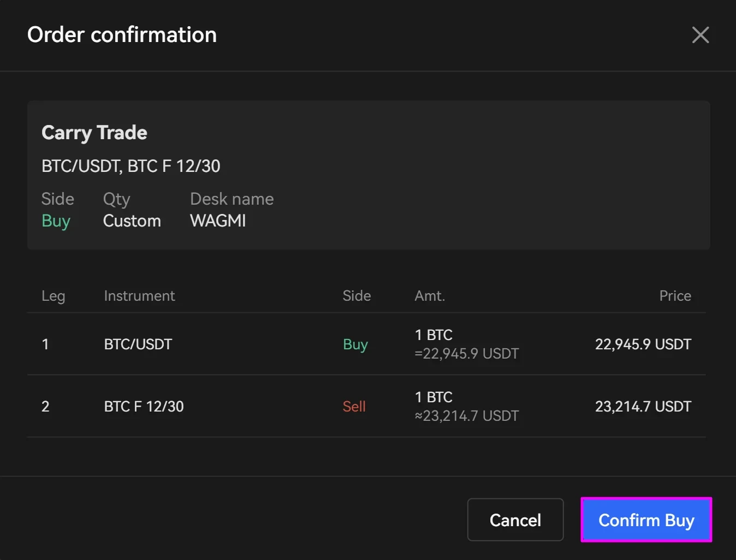
Task: Close the Order confirmation dialog
Action: (x=700, y=35)
